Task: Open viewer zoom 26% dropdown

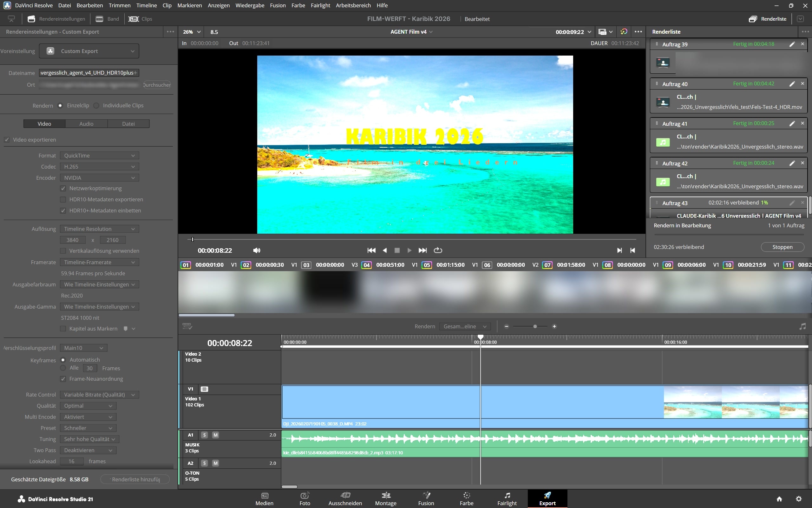Action: (192, 32)
